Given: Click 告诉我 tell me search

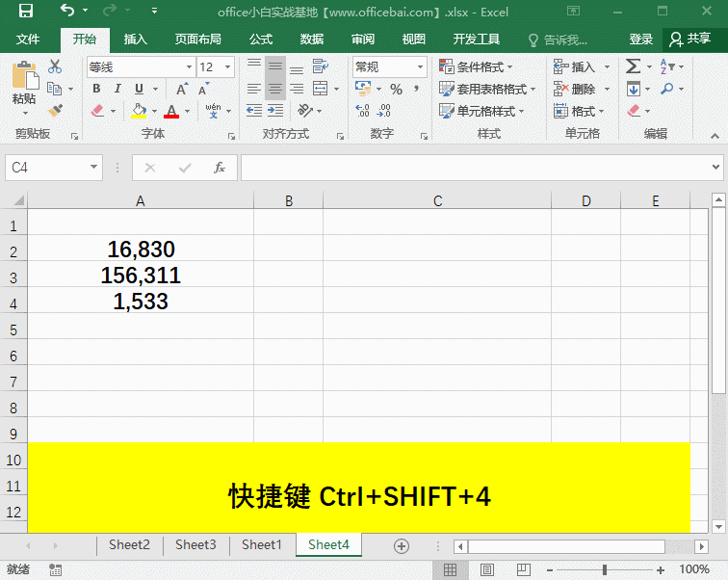Looking at the screenshot, I should (x=559, y=40).
